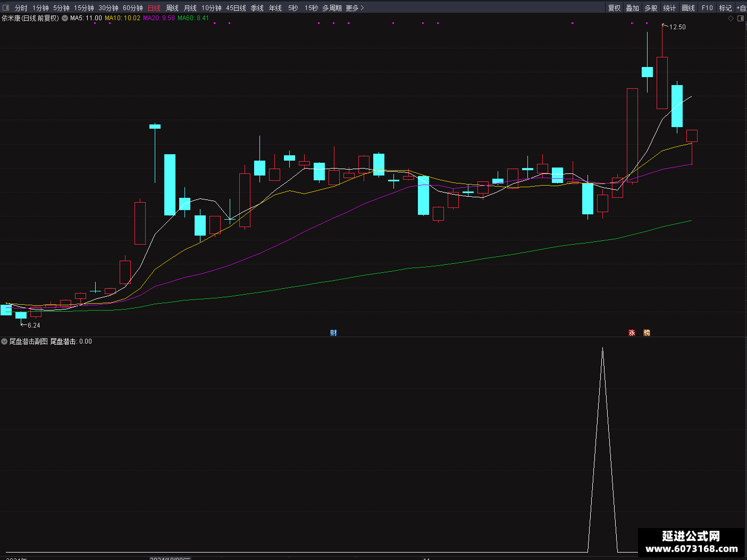Click the 榜 ranking marker icon
The image size is (747, 560).
point(647,333)
